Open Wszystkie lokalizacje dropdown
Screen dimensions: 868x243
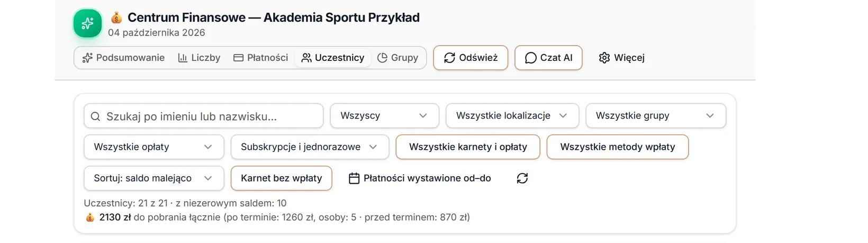coord(512,115)
